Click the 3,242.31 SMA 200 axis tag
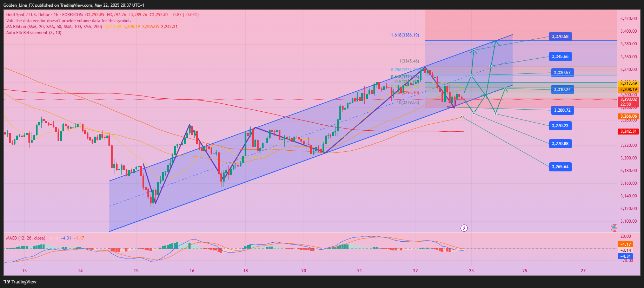644x288 pixels. coord(628,131)
